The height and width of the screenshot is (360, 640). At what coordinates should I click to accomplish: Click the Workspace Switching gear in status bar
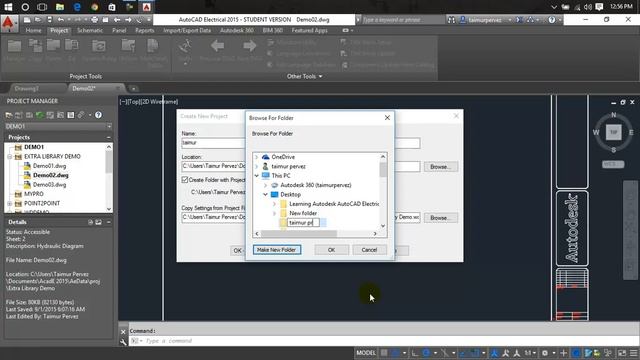pyautogui.click(x=544, y=353)
